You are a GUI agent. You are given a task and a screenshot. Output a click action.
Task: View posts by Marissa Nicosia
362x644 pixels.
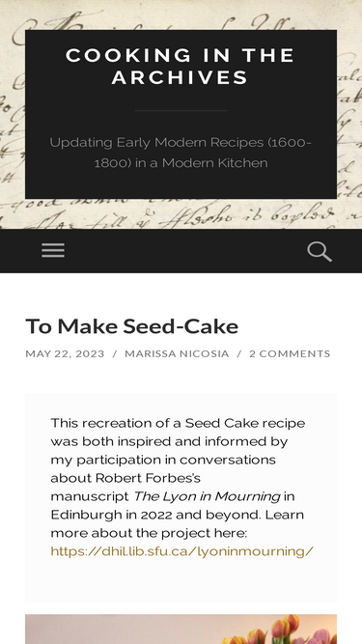(x=177, y=353)
